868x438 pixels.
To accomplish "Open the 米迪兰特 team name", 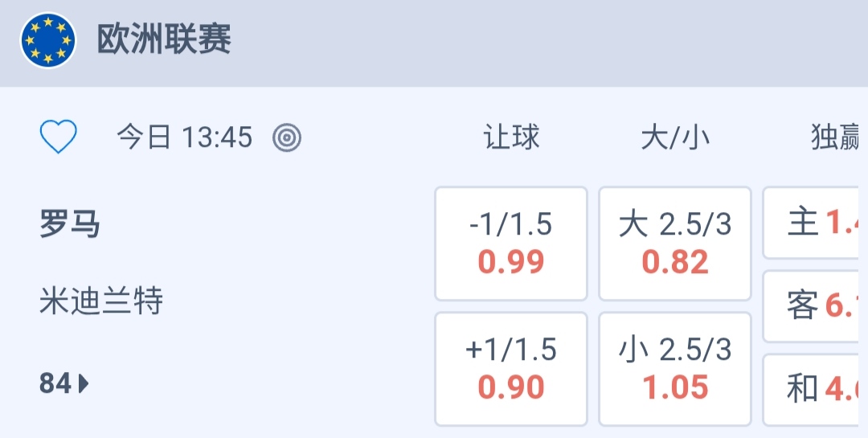I will (101, 301).
